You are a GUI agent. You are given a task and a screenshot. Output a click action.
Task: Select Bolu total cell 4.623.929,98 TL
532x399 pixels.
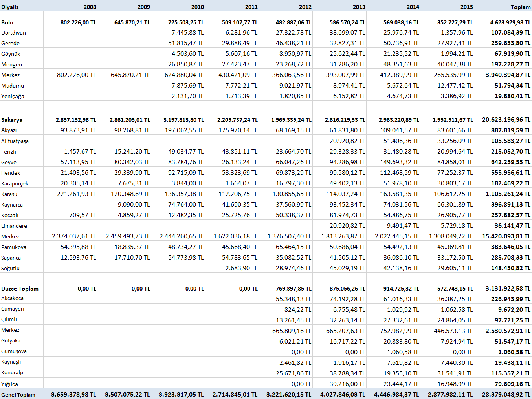(x=510, y=22)
